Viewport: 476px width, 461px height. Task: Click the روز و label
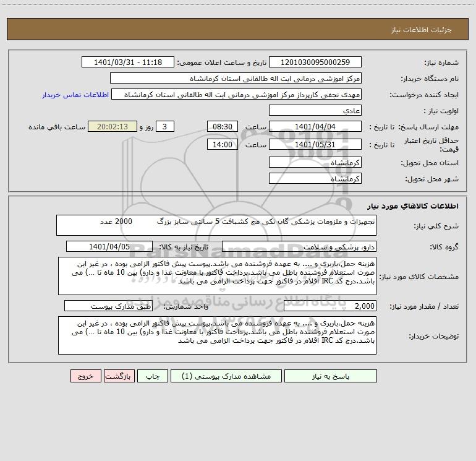[147, 127]
